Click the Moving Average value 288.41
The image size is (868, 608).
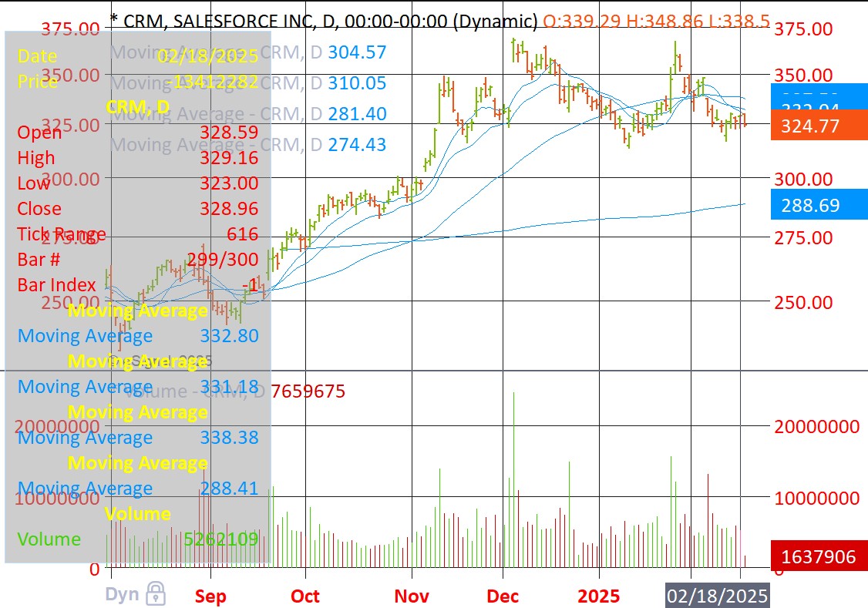[x=229, y=489]
